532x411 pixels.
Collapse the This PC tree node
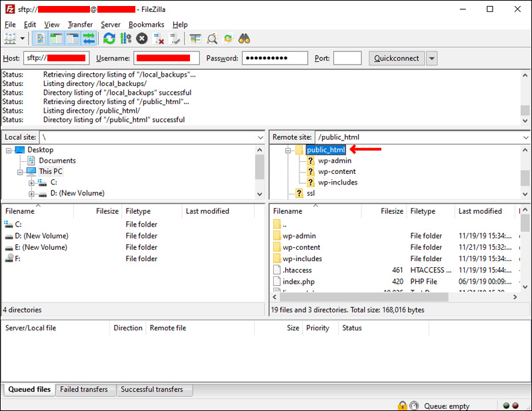20,172
